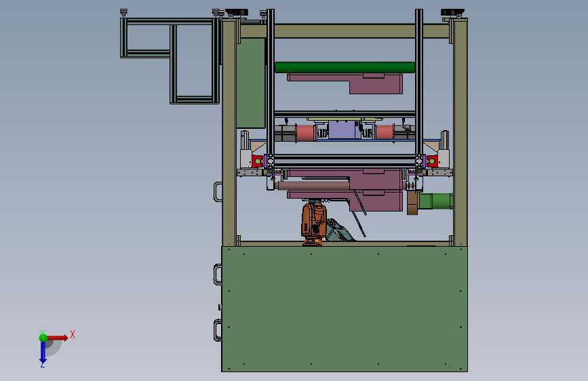
Task: Select the handle on the left olive post
Action: pos(218,192)
